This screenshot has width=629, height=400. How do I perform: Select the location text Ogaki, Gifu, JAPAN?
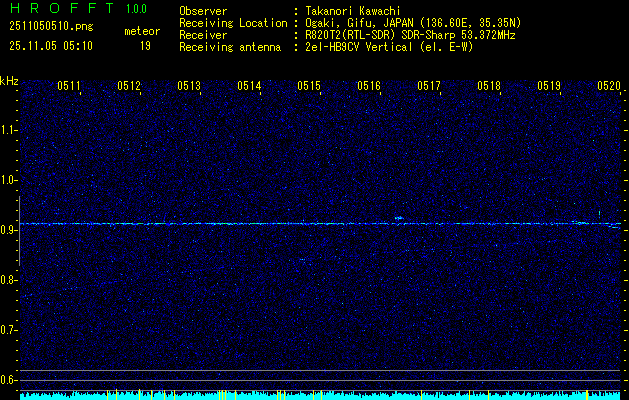pos(359,23)
